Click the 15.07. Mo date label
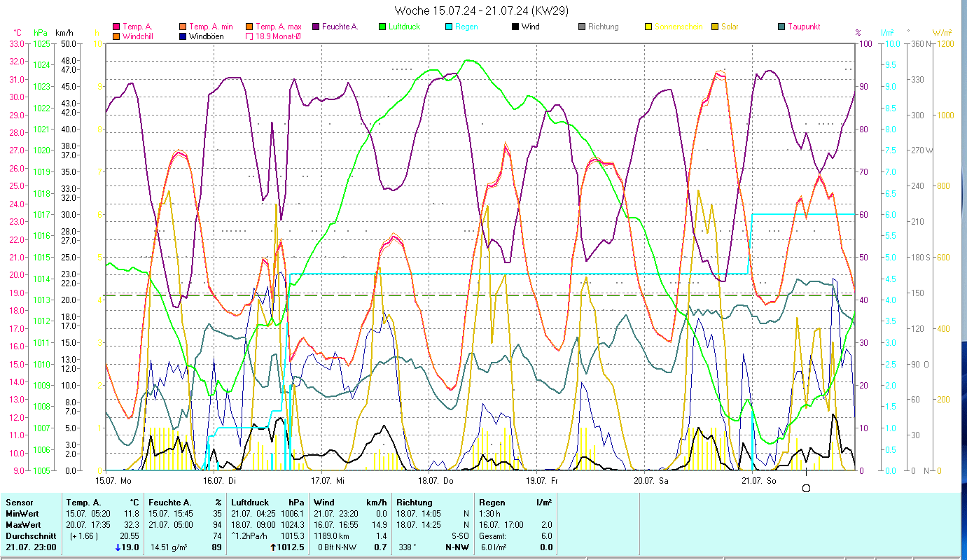Viewport: 967px width, 560px height. point(114,481)
